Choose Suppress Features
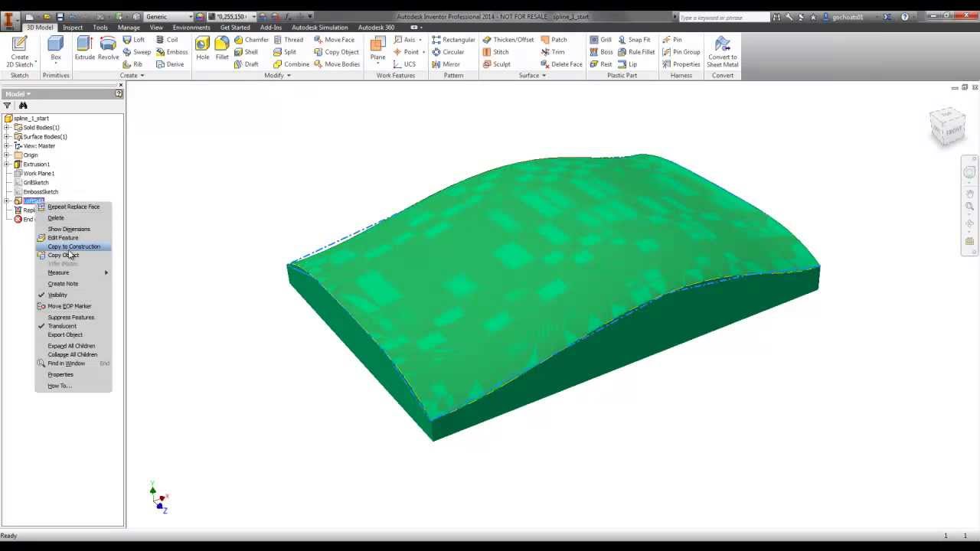980x551 pixels. click(x=71, y=317)
